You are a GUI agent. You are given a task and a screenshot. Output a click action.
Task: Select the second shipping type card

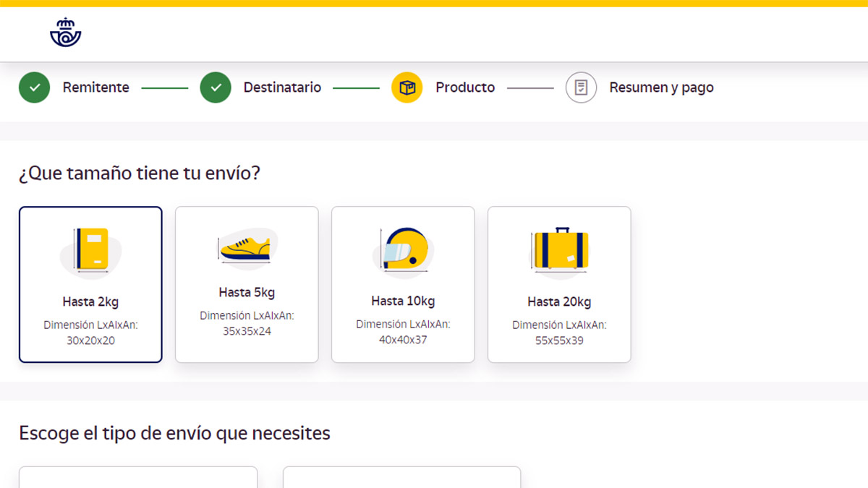tap(401, 477)
